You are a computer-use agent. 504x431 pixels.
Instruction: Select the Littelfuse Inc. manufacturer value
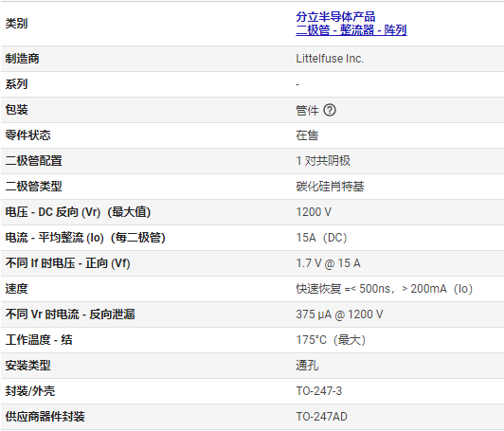tap(330, 59)
